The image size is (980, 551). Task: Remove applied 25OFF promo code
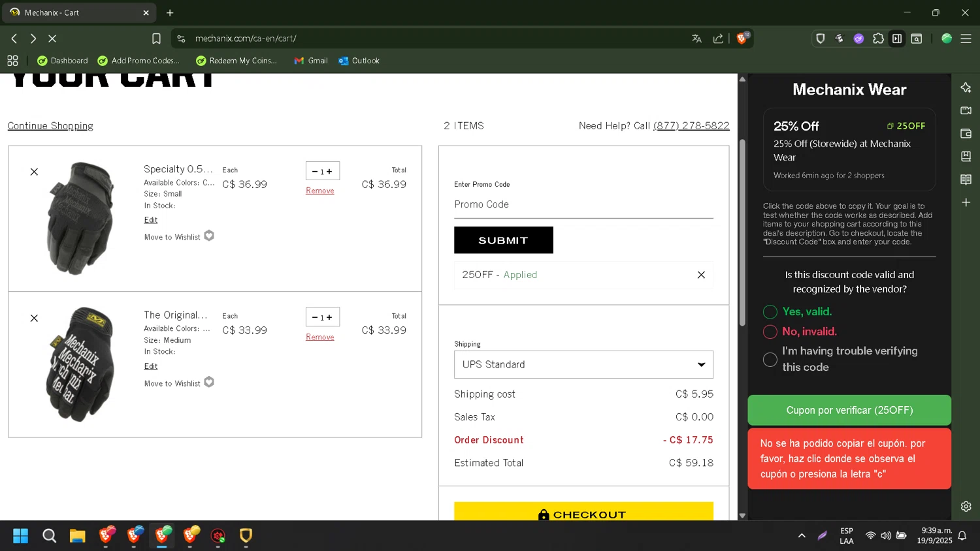(701, 275)
